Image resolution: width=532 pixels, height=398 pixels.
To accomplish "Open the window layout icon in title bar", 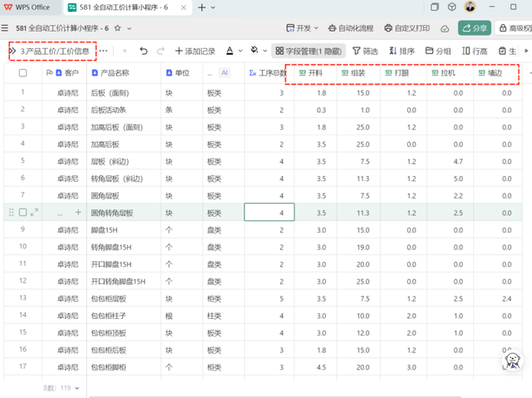I will pyautogui.click(x=434, y=7).
